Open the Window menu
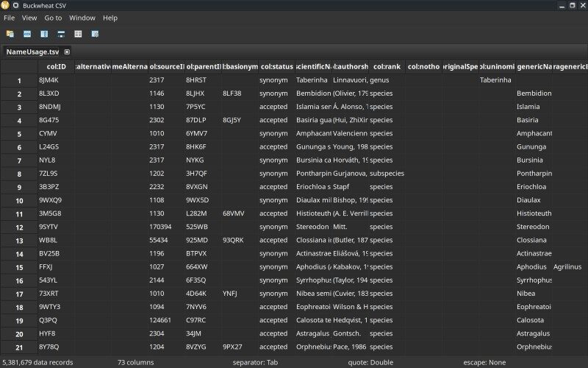 (82, 18)
